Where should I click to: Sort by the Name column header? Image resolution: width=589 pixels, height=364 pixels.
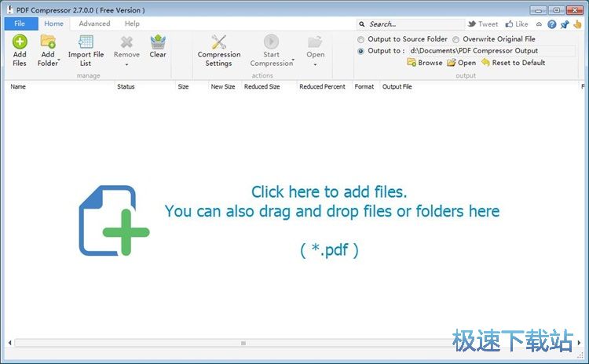tap(60, 86)
